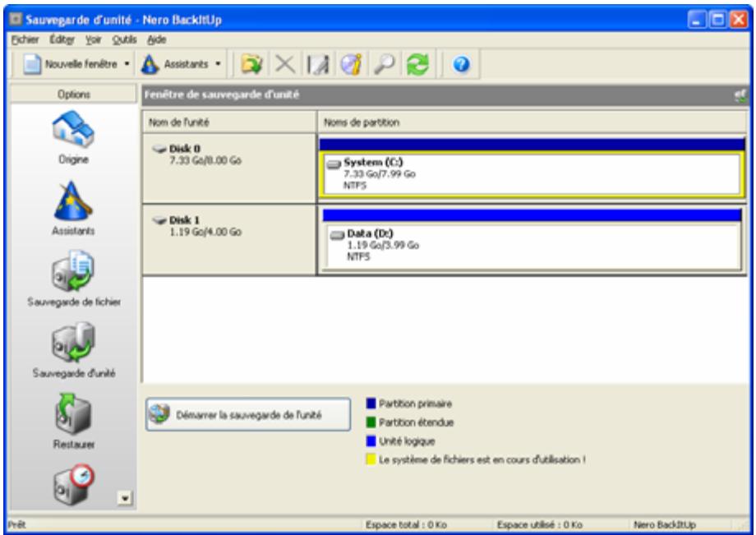Click the Espace total status bar entry
This screenshot has height=535, width=756.
point(406,524)
